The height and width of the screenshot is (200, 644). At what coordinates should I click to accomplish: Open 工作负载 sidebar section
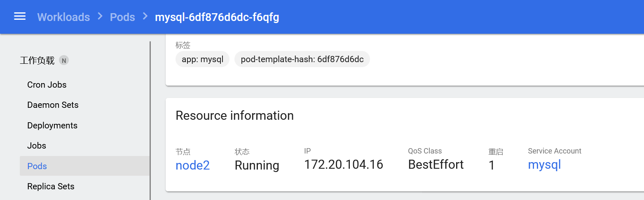click(x=37, y=60)
